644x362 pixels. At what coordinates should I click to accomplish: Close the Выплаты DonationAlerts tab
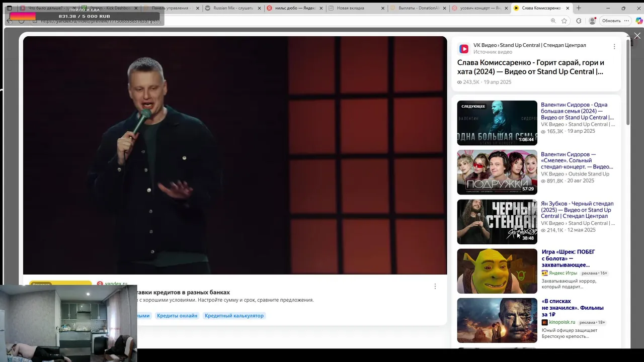click(x=444, y=8)
